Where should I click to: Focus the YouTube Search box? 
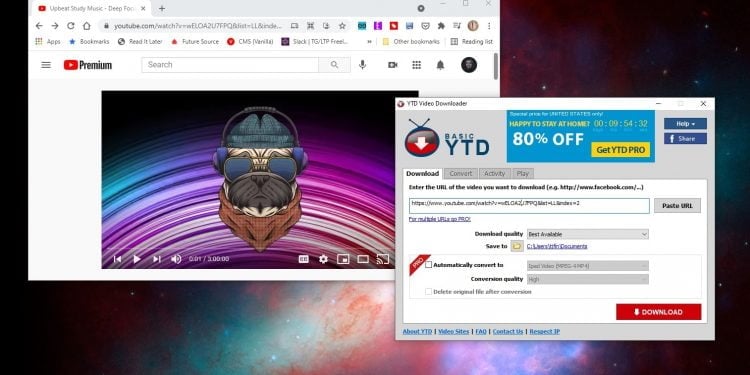point(230,65)
